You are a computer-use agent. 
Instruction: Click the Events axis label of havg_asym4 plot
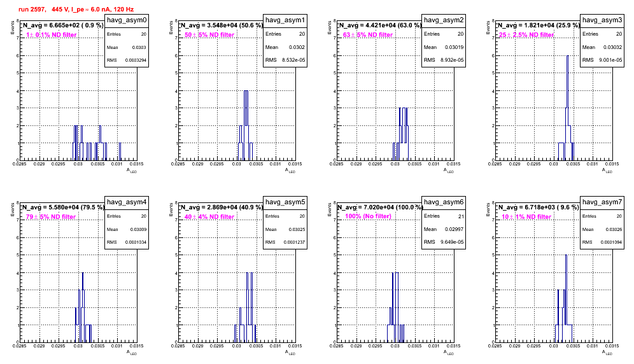pos(13,209)
